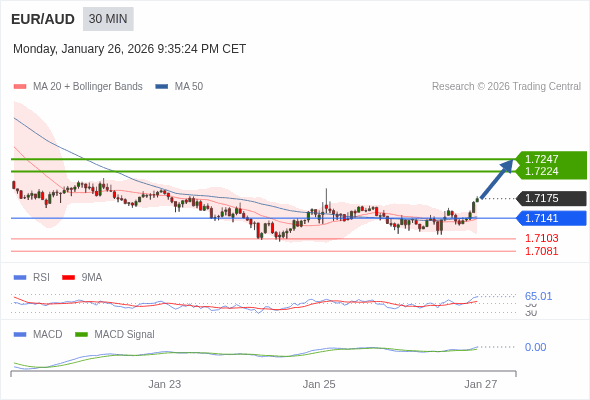Click the RSI legend label
The width and height of the screenshot is (590, 400).
pyautogui.click(x=41, y=278)
